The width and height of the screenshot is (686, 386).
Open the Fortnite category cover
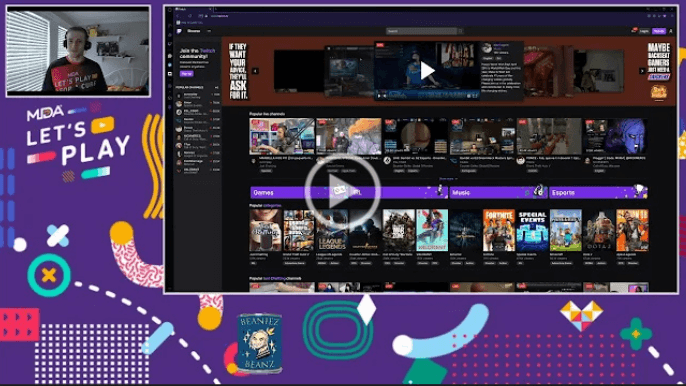499,230
